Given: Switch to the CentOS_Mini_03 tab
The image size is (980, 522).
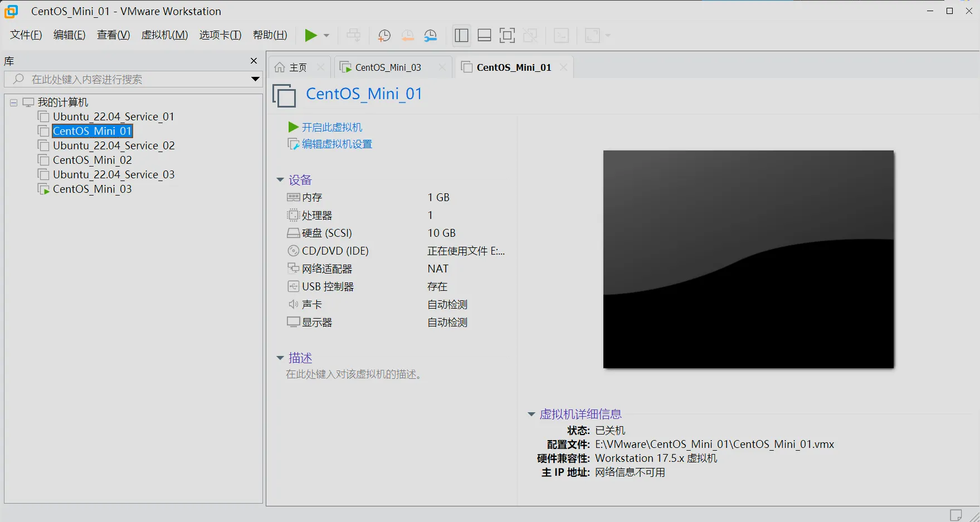Looking at the screenshot, I should pos(388,67).
